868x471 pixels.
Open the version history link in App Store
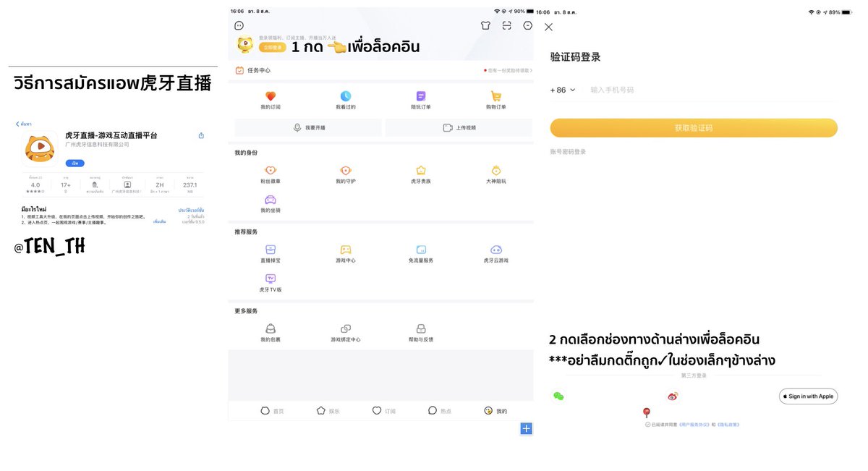[192, 210]
